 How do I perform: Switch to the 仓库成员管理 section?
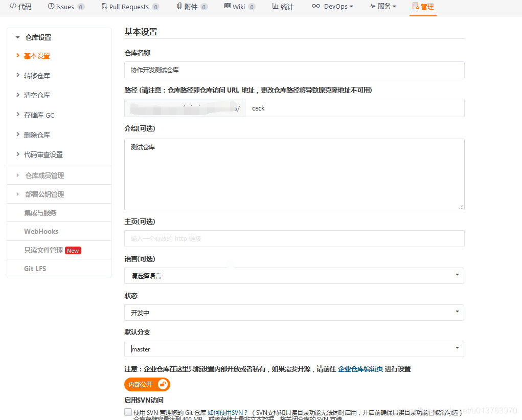click(x=47, y=175)
